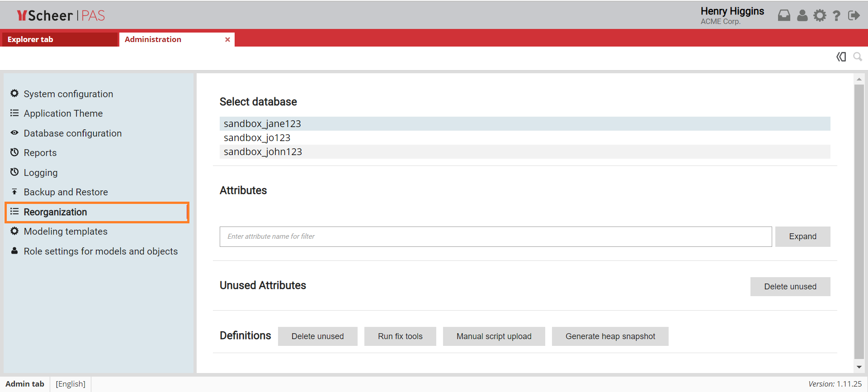The height and width of the screenshot is (392, 868).
Task: Click the scrollbar down arrow
Action: pos(859,367)
